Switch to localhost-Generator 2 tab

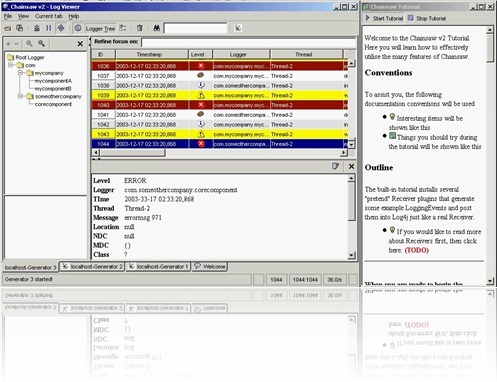click(x=92, y=266)
